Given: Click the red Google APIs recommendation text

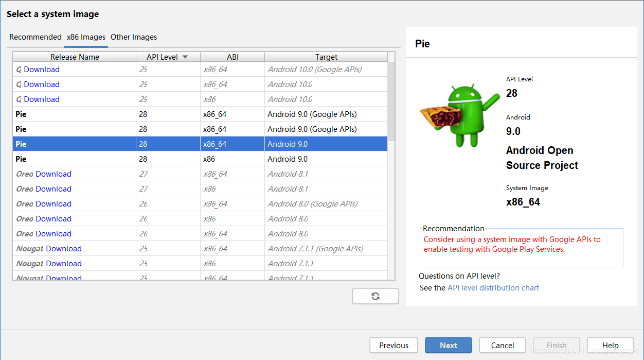Looking at the screenshot, I should [512, 244].
